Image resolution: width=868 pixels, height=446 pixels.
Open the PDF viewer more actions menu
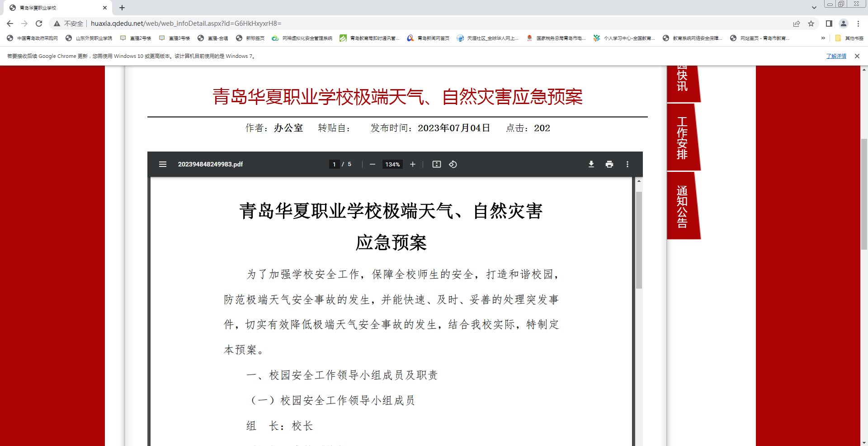point(627,164)
